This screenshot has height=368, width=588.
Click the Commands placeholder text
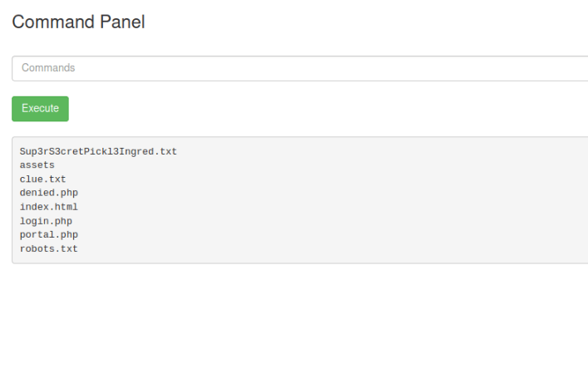(x=48, y=68)
